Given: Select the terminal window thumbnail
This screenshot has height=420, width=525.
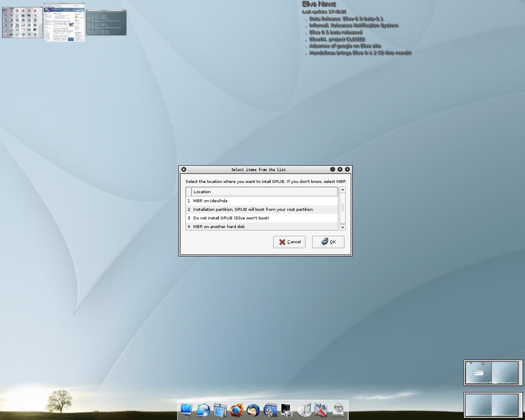Looking at the screenshot, I should tap(106, 23).
